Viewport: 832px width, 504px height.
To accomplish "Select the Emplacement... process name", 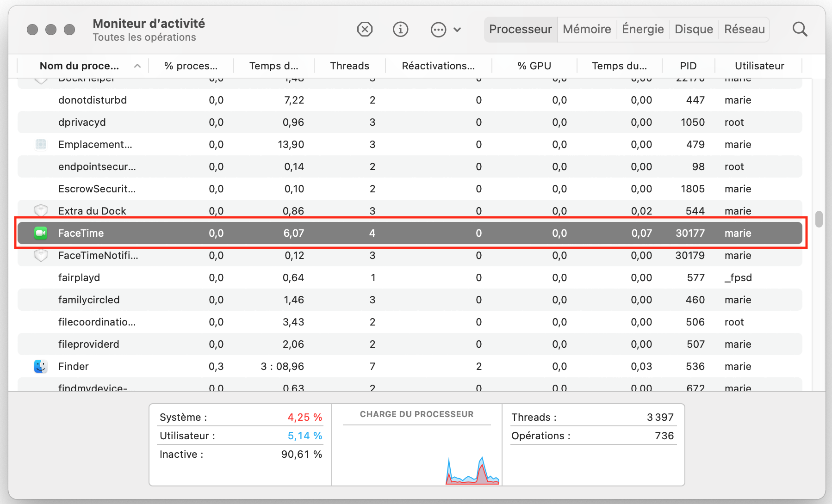I will tap(95, 144).
